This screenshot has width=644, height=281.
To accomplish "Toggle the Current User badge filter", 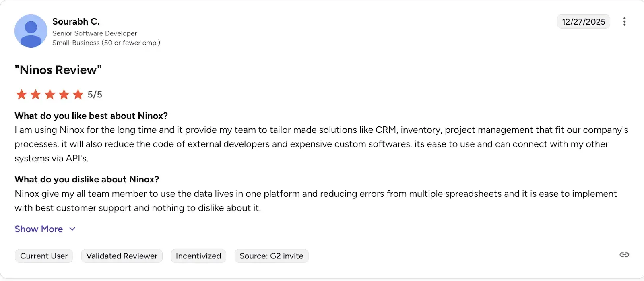I will 44,256.
